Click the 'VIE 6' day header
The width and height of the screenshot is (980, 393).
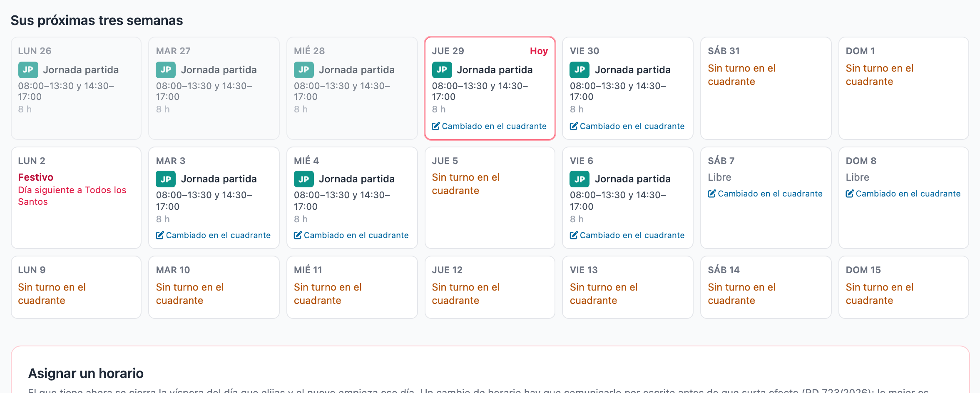tap(582, 161)
